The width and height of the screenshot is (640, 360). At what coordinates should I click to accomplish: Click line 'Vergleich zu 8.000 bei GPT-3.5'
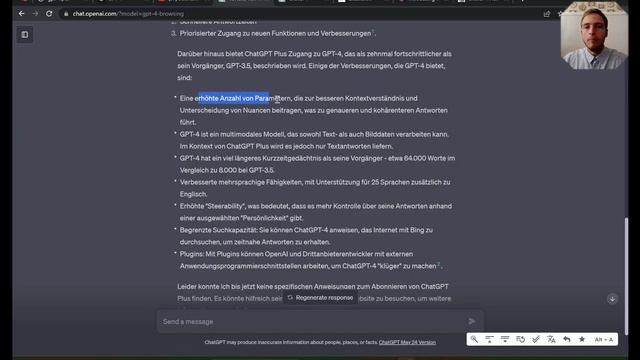[227, 170]
